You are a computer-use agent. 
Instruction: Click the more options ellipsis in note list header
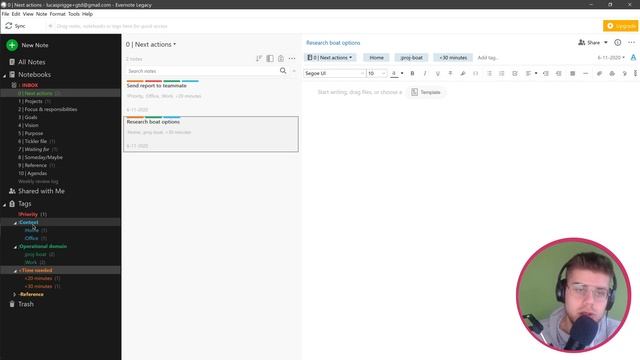292,59
